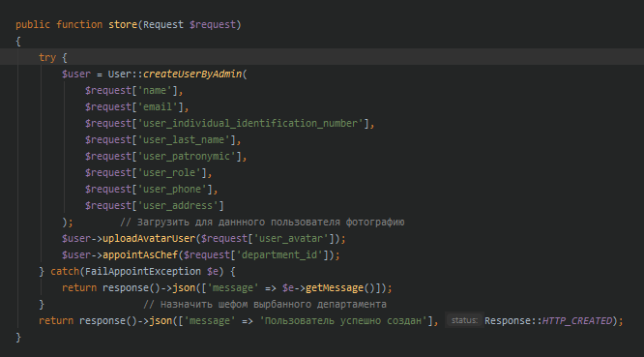Image resolution: width=644 pixels, height=357 pixels.
Task: Click the uploadAvatarUser method call
Action: coord(149,238)
